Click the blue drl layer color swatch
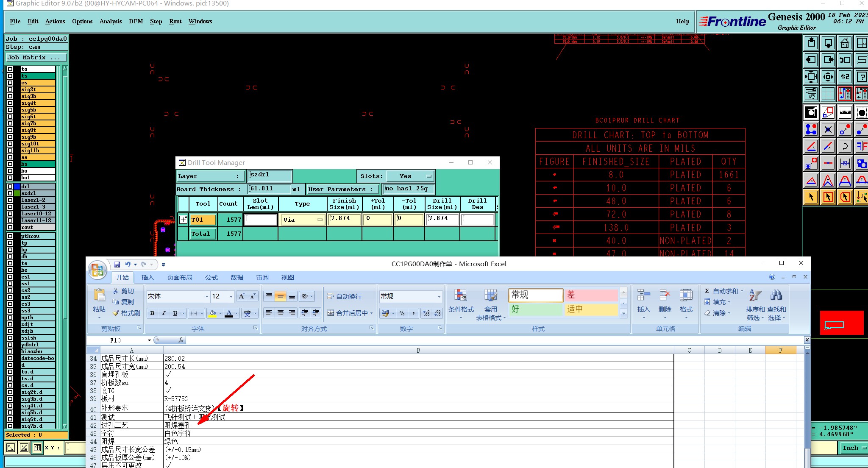Image resolution: width=868 pixels, height=468 pixels. coord(17,187)
